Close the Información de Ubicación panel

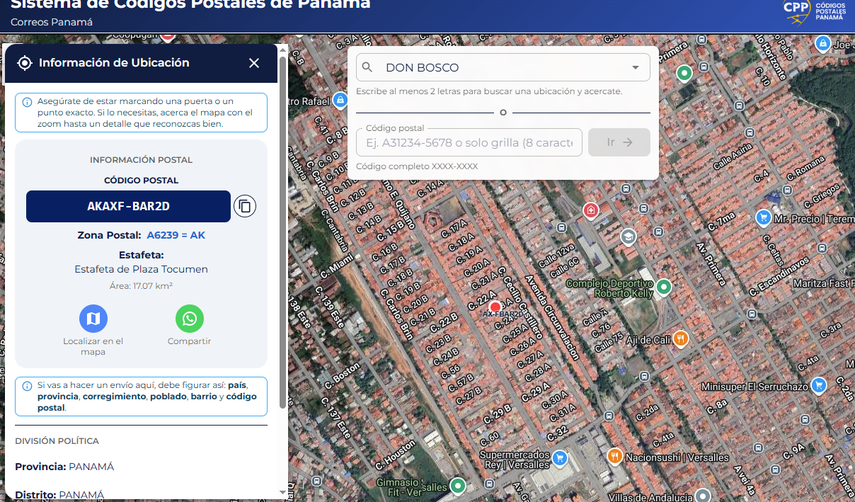pyautogui.click(x=254, y=63)
